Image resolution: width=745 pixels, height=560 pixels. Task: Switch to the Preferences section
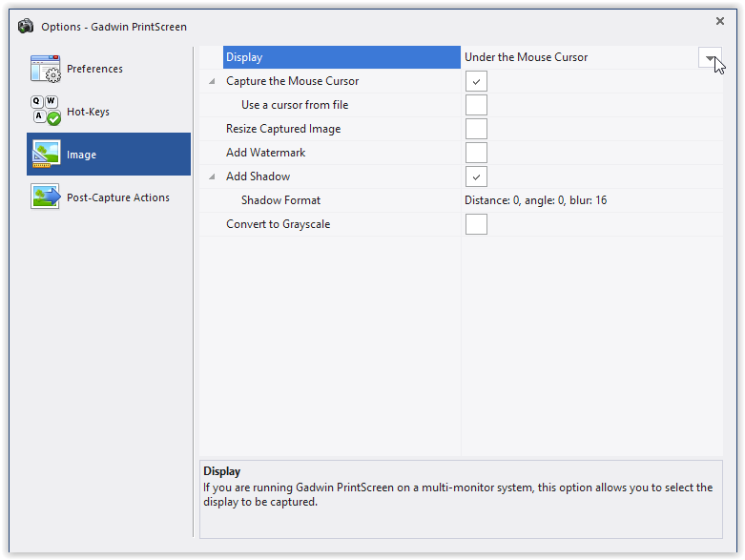coord(94,69)
